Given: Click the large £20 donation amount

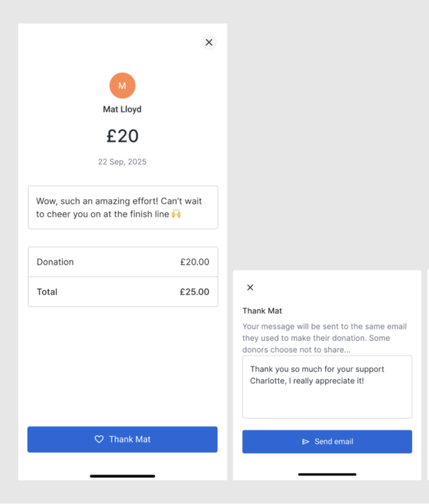Looking at the screenshot, I should [x=122, y=136].
